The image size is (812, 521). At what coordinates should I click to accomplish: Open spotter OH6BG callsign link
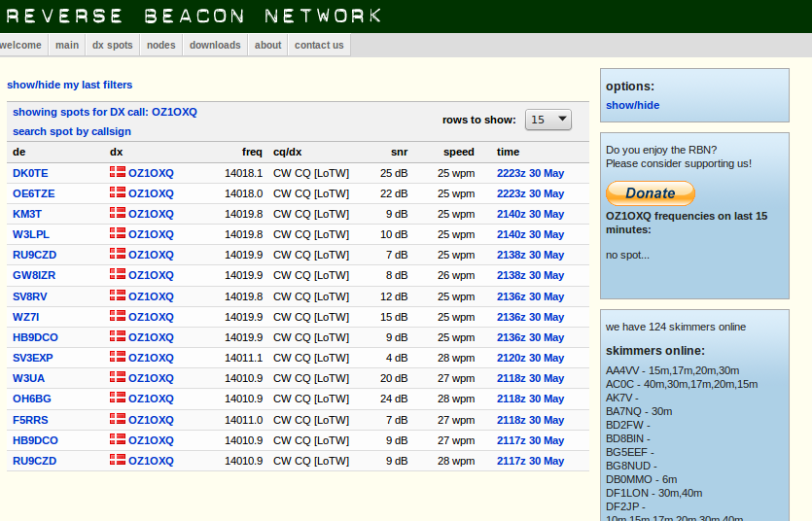(32, 399)
